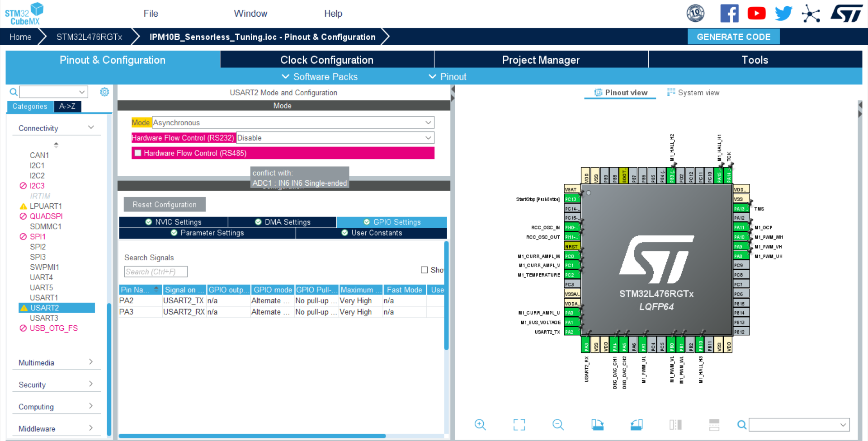Switch to the Clock Configuration tab

[x=326, y=59]
